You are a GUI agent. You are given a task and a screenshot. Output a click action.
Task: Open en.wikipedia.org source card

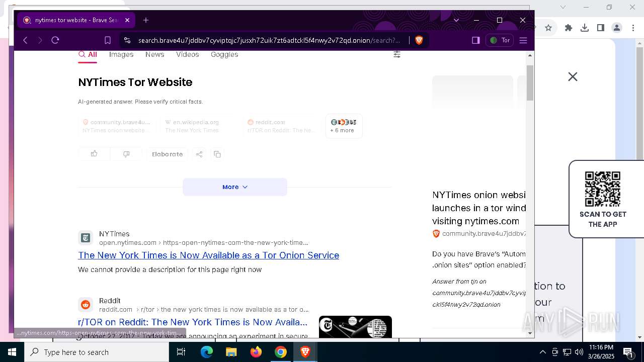pos(200,126)
